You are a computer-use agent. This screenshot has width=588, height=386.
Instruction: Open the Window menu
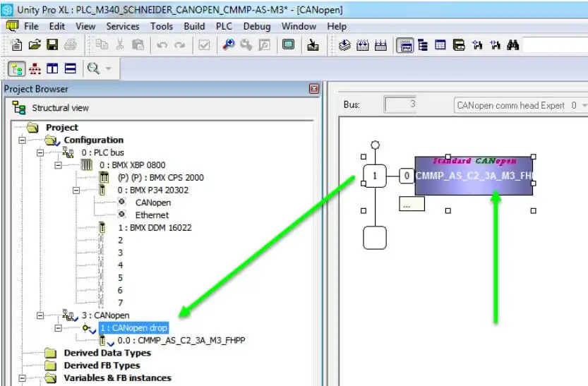click(x=299, y=27)
